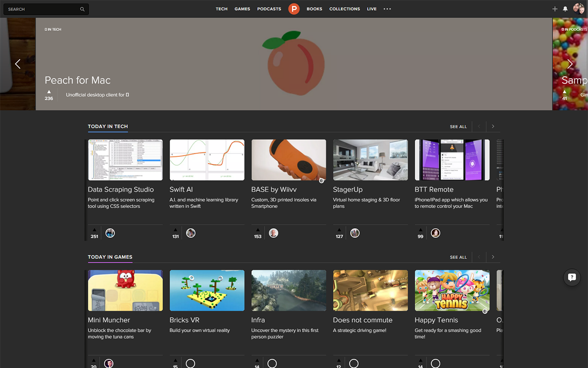The height and width of the screenshot is (368, 588).
Task: Show next Today in Games items
Action: tap(493, 257)
